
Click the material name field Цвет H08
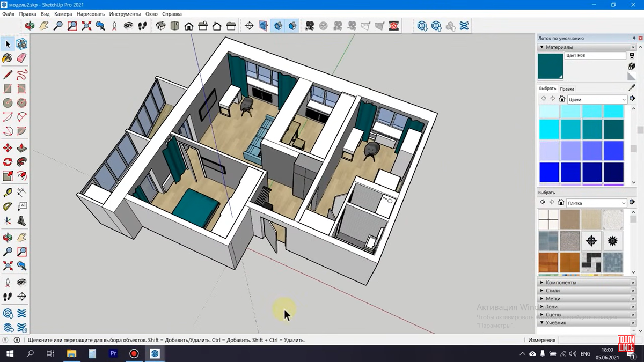595,56
